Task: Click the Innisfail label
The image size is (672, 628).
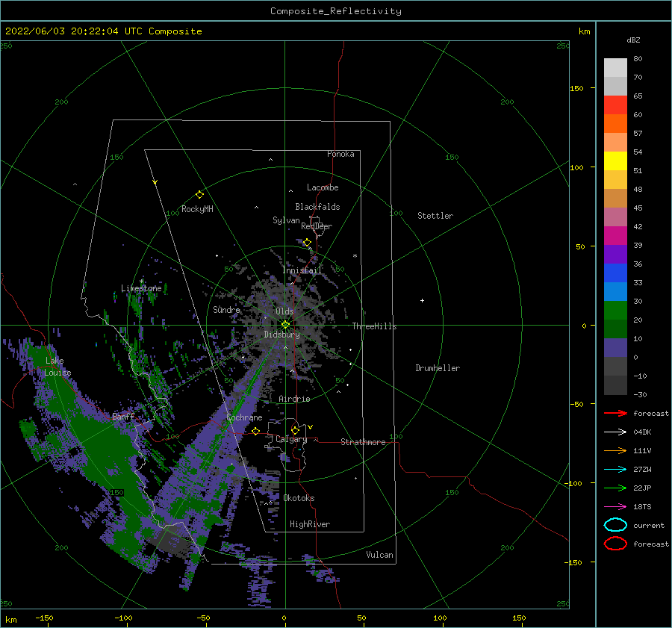Action: 302,270
